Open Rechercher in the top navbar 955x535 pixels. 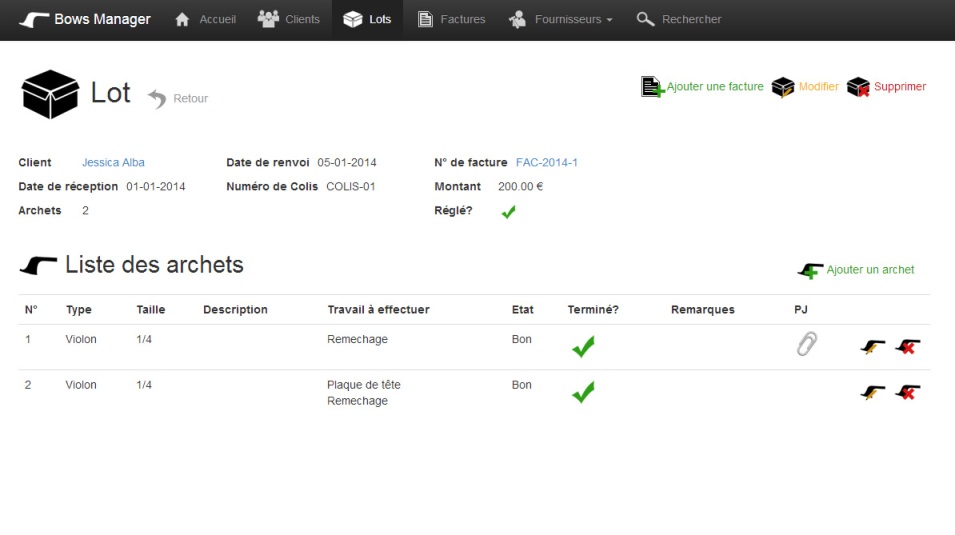coord(678,19)
